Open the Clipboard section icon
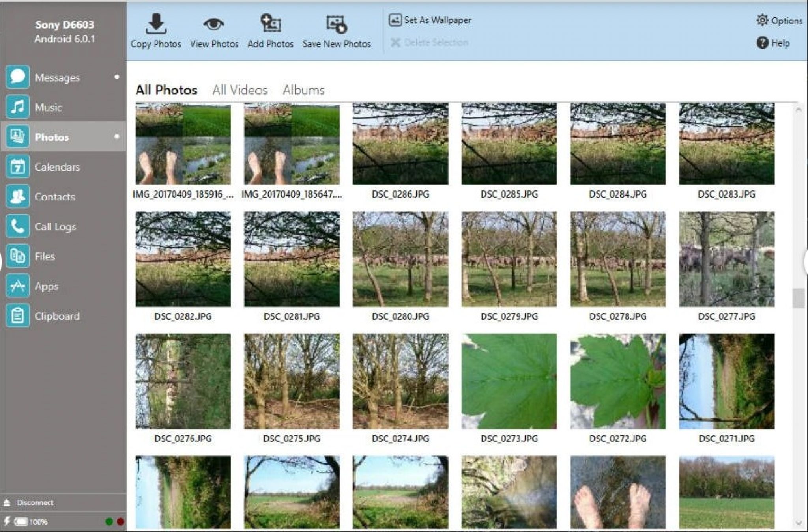The height and width of the screenshot is (532, 808). click(17, 315)
